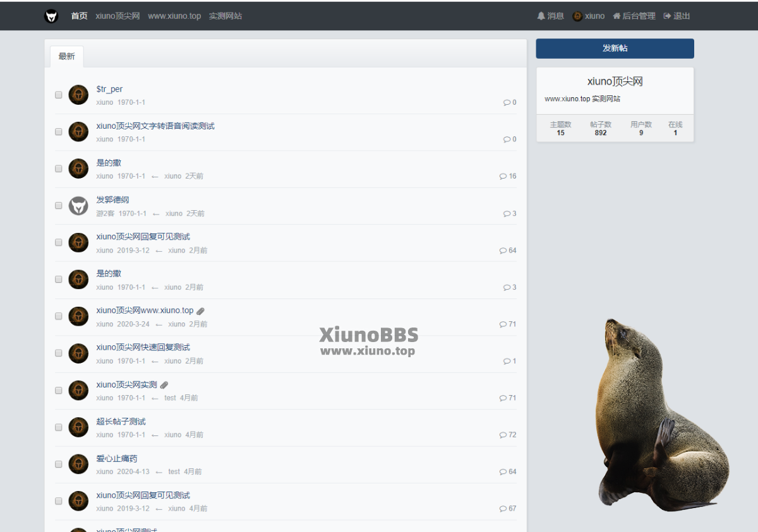Click author avatar beside $tr_per thread
This screenshot has height=532, width=758.
[x=78, y=95]
